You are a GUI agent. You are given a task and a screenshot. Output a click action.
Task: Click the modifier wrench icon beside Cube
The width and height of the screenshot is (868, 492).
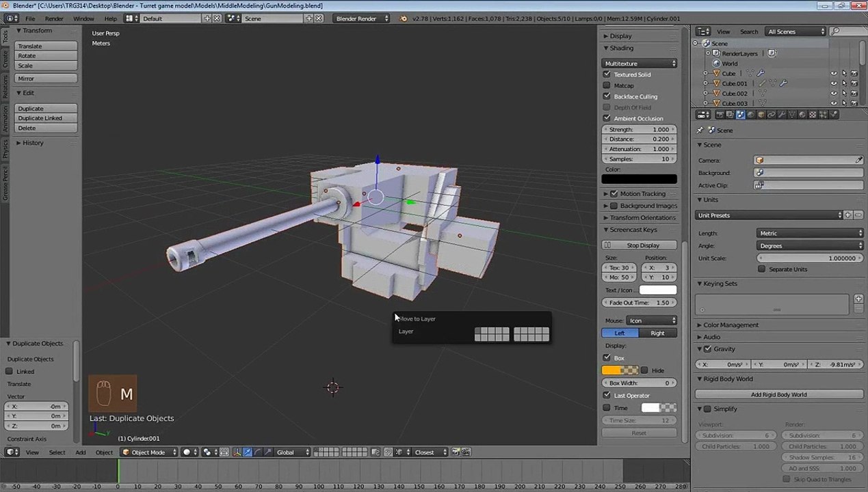(761, 73)
